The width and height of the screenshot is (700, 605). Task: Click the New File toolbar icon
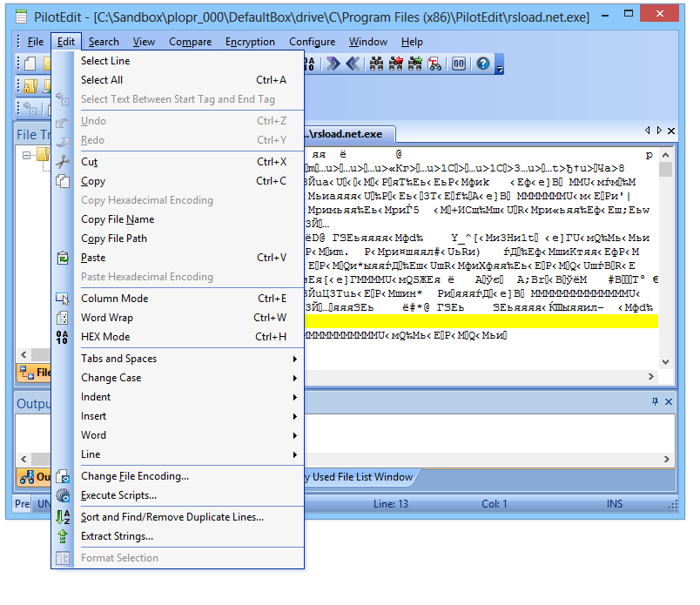(30, 64)
